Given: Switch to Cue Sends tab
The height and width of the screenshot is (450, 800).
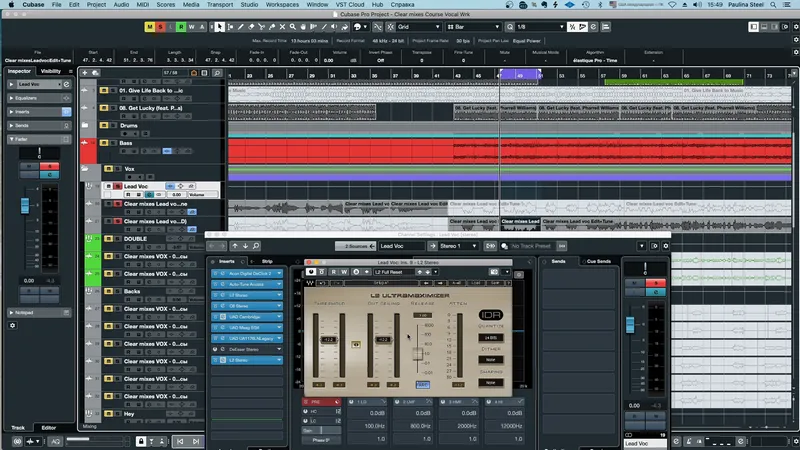Looking at the screenshot, I should click(x=598, y=261).
